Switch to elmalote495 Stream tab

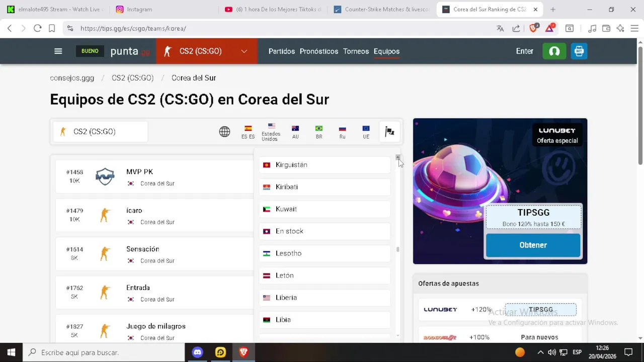point(55,9)
